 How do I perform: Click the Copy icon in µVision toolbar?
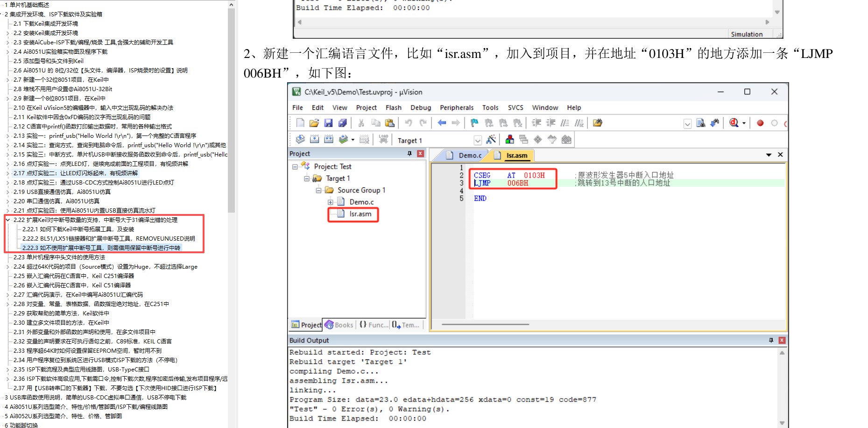click(375, 123)
